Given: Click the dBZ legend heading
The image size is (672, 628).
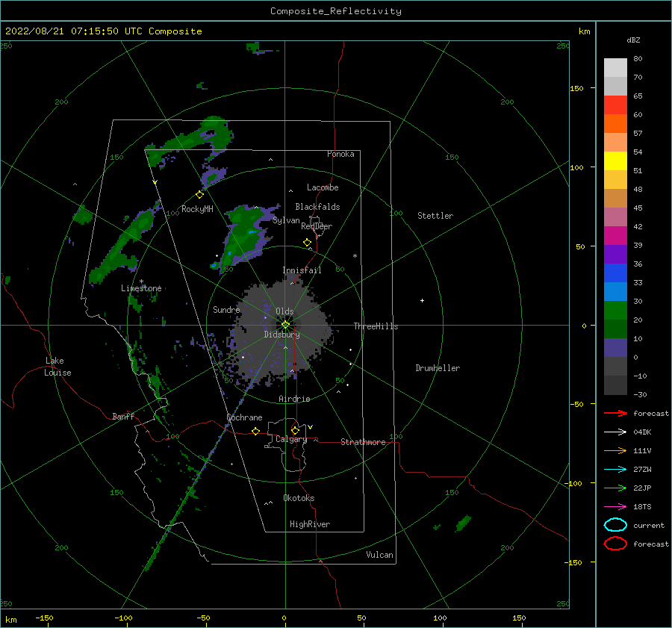Looking at the screenshot, I should tap(633, 40).
